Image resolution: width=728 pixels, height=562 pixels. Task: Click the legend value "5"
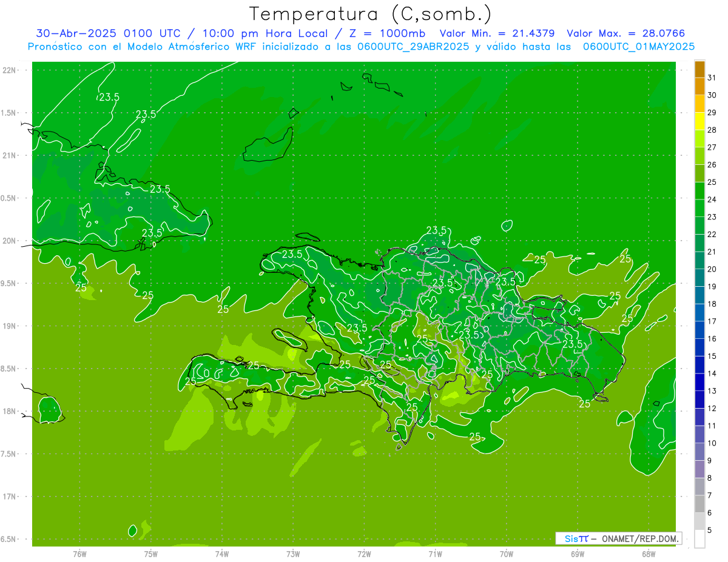[710, 530]
